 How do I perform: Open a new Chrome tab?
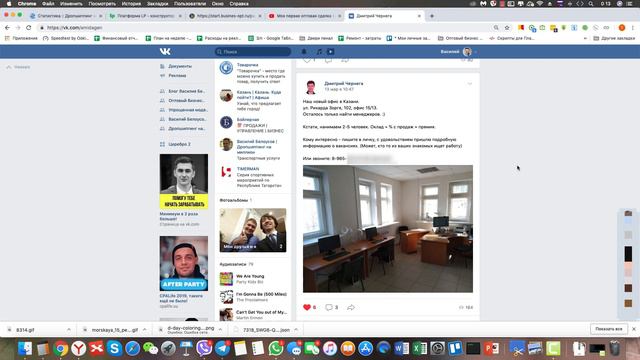pos(432,16)
